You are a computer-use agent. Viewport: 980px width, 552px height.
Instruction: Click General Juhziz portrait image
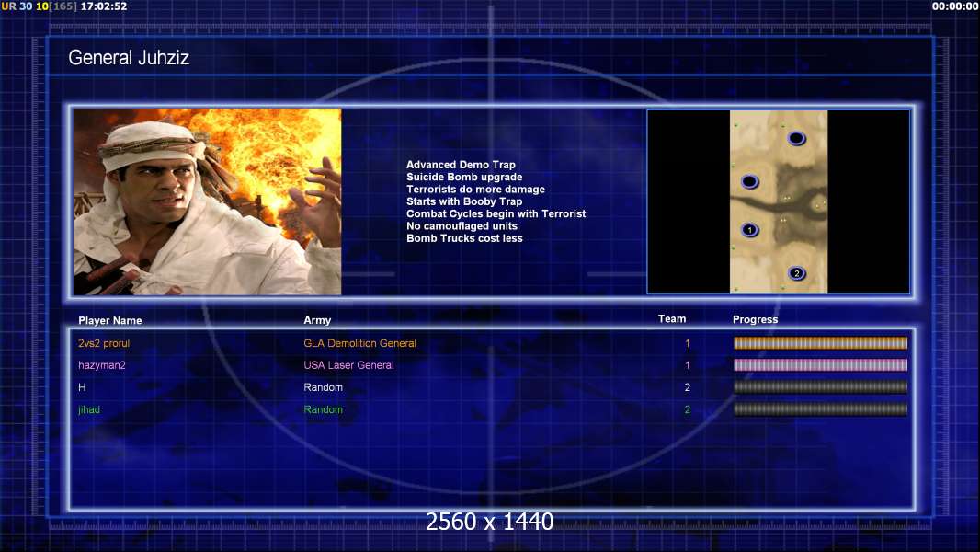(x=208, y=201)
